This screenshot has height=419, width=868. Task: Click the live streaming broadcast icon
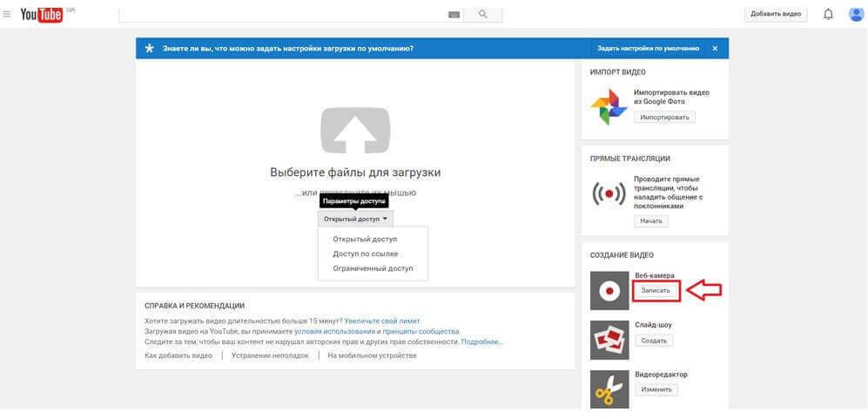click(607, 193)
